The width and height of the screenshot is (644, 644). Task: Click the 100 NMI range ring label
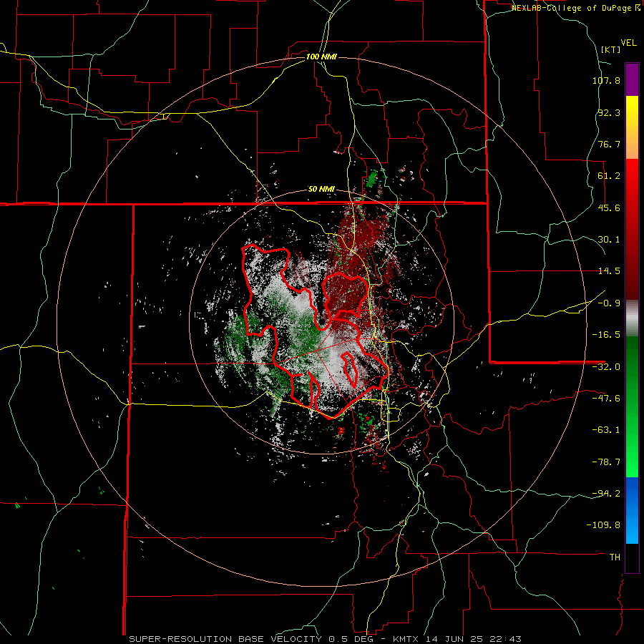click(321, 57)
